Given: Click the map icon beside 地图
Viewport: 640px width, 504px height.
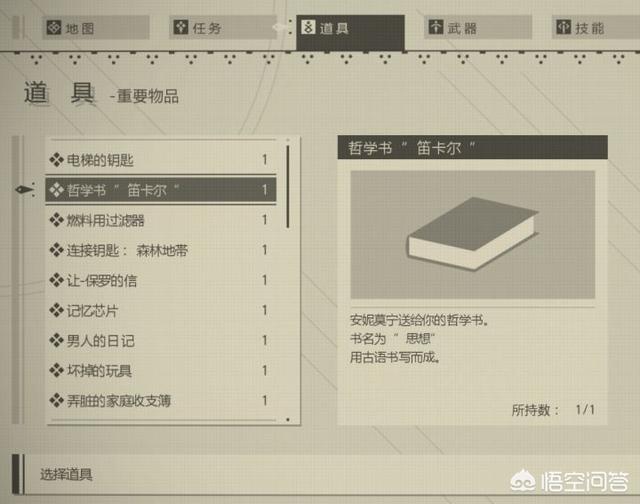Looking at the screenshot, I should pyautogui.click(x=54, y=27).
